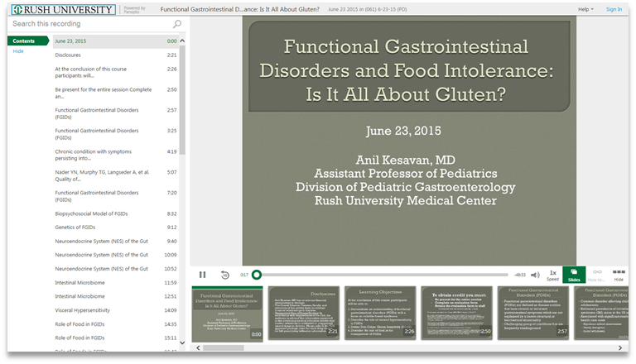Select the Contents tab
636x364 pixels.
28,41
